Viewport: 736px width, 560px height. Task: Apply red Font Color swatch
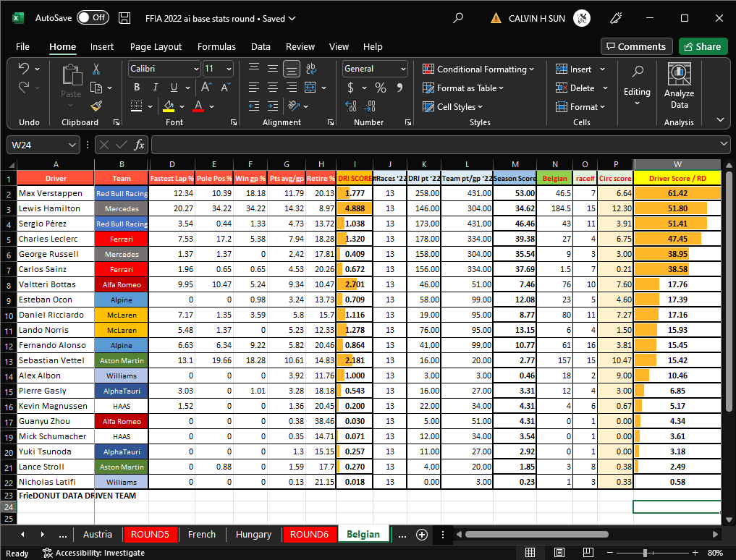[x=198, y=106]
